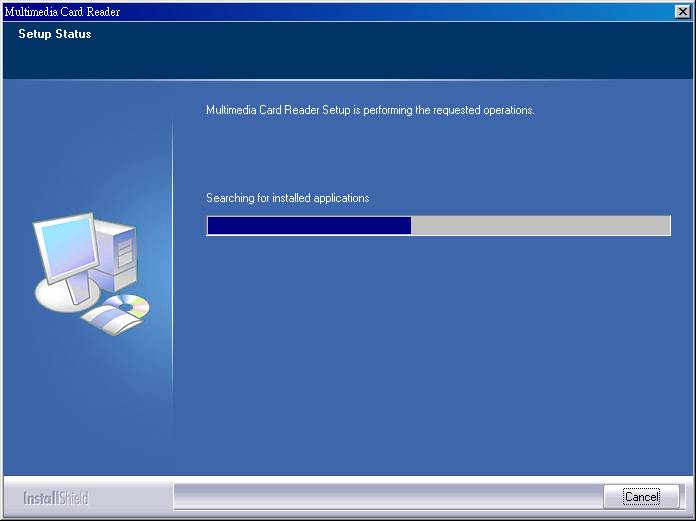Click the empty bar left of Cancel
Screen dimensions: 696x521
click(385, 496)
